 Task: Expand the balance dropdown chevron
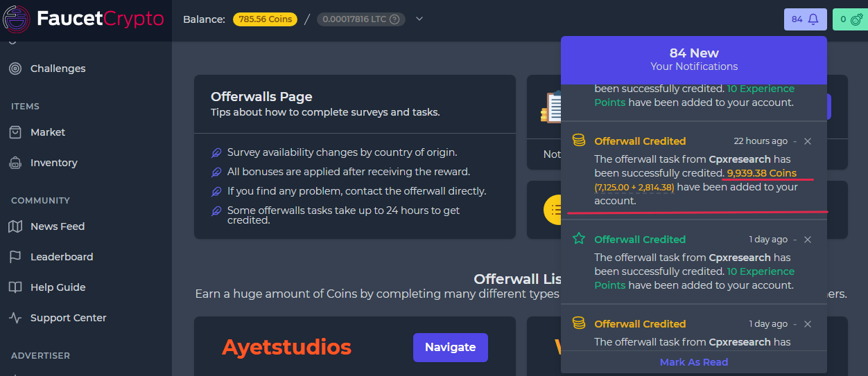(419, 19)
